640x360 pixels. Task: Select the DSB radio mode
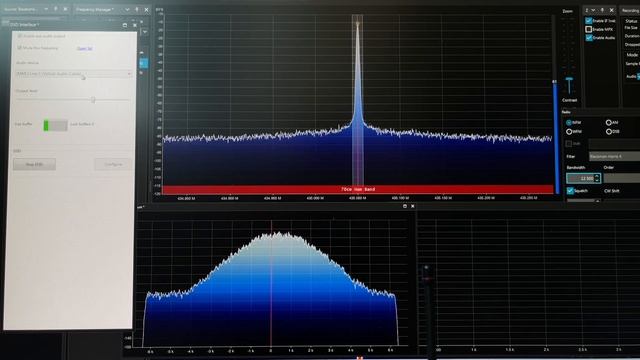pos(609,131)
